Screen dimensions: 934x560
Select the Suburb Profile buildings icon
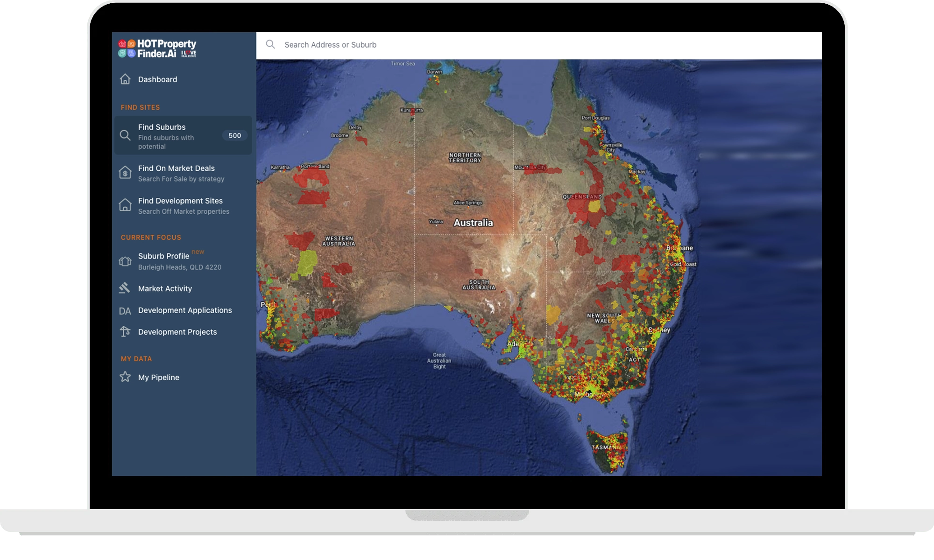point(125,261)
